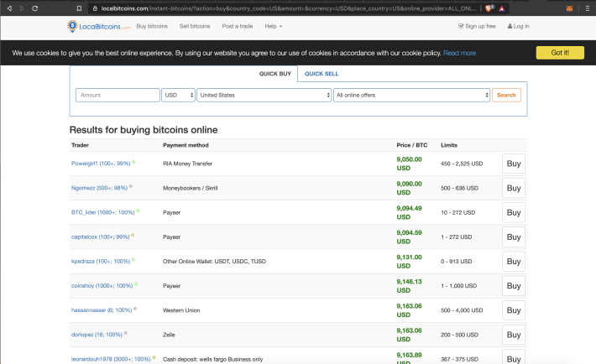Viewport: 596px width, 364px height.
Task: Click the 9,050.00 USD price
Action: click(x=409, y=164)
